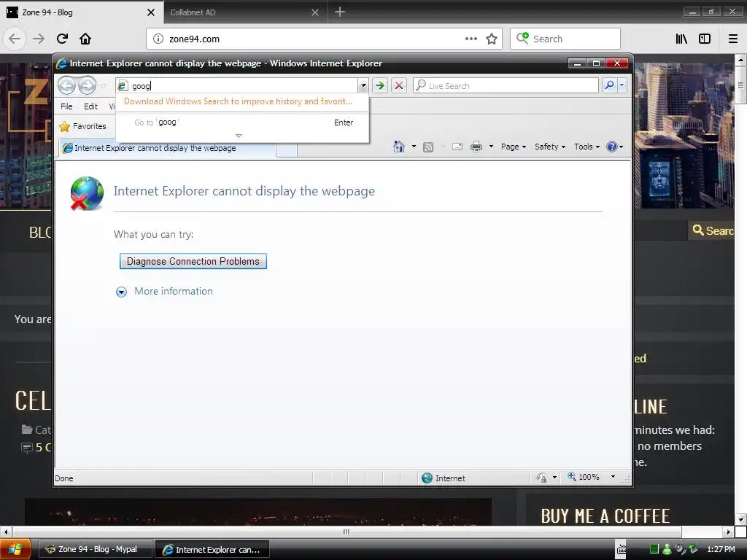Open Live Search provider dropdown
Viewport: 747px width, 560px height.
click(622, 86)
